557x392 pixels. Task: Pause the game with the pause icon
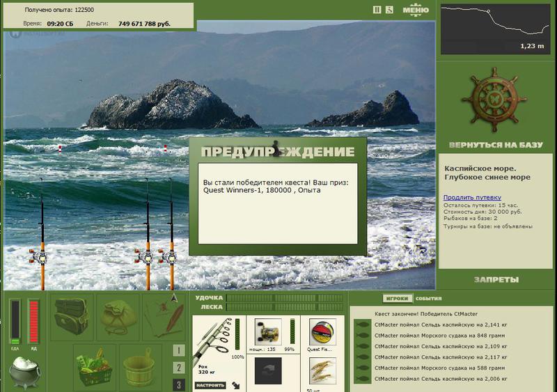pyautogui.click(x=377, y=10)
